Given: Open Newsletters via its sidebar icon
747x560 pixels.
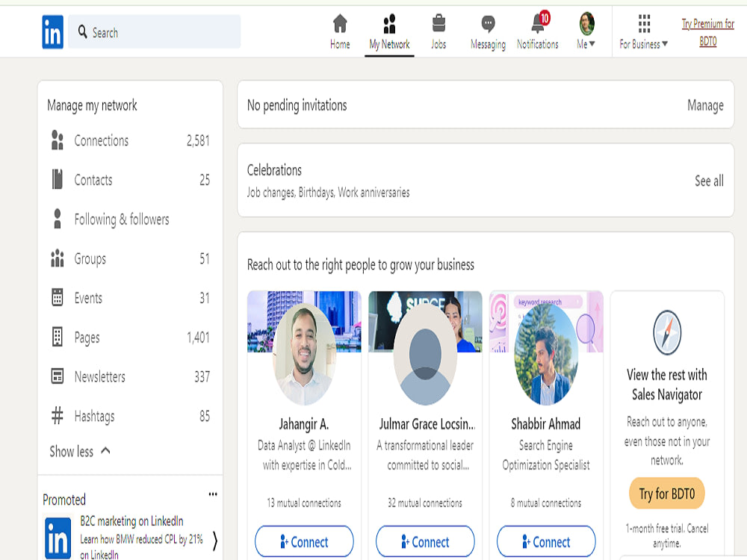Looking at the screenshot, I should pos(58,376).
